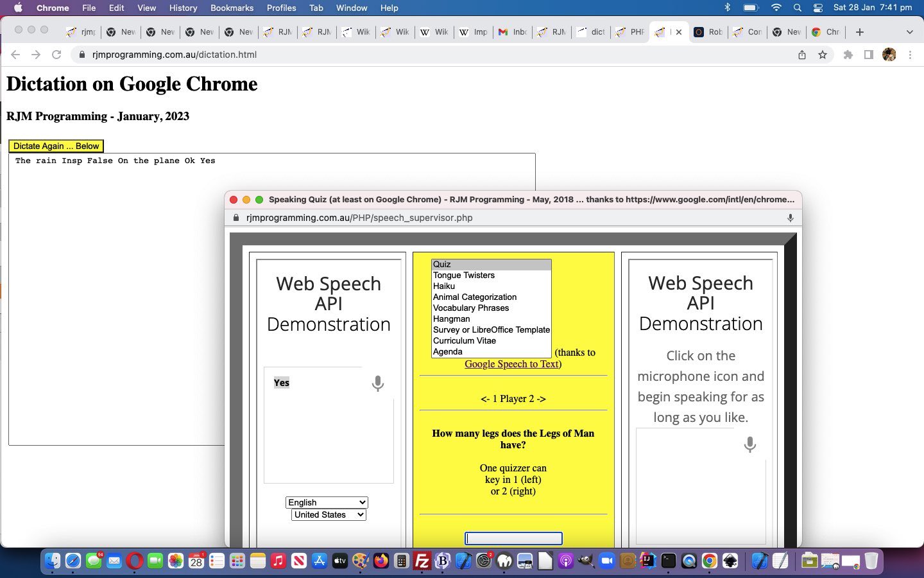
Task: Expand Chrome tab search chevron
Action: pyautogui.click(x=909, y=32)
